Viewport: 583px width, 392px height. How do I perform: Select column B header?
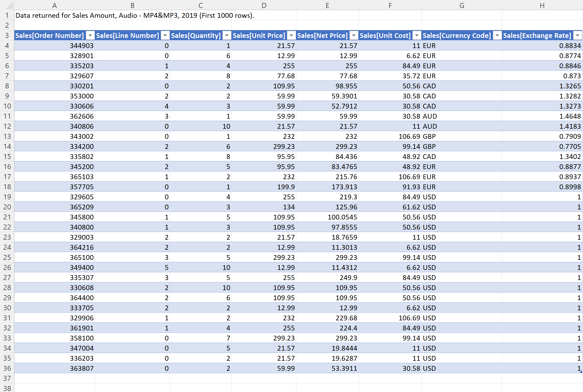[132, 5]
